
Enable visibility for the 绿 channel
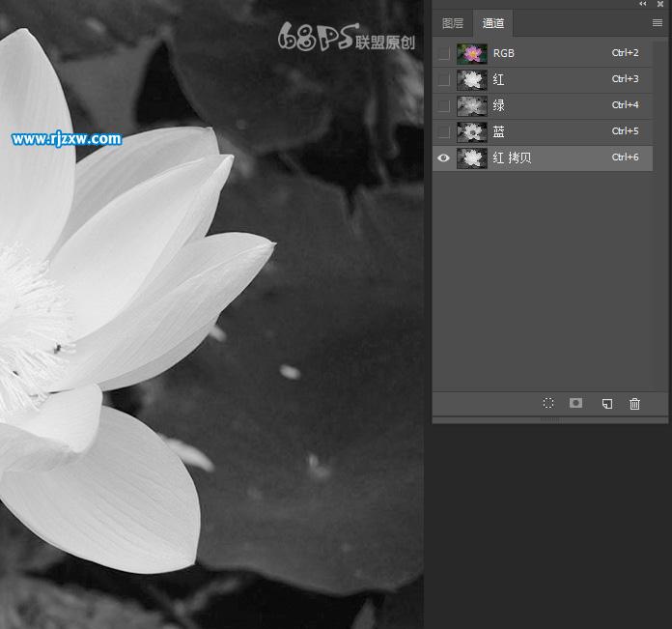click(x=443, y=105)
